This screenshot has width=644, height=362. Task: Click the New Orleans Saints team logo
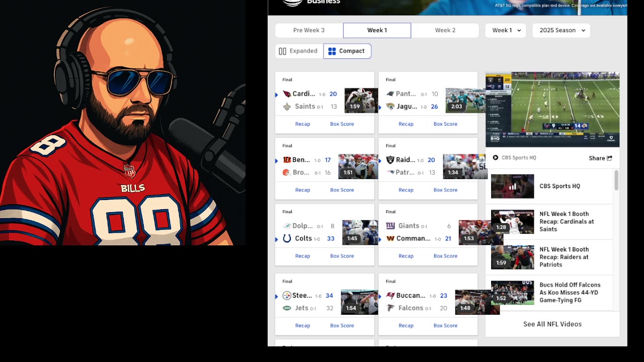(x=287, y=107)
